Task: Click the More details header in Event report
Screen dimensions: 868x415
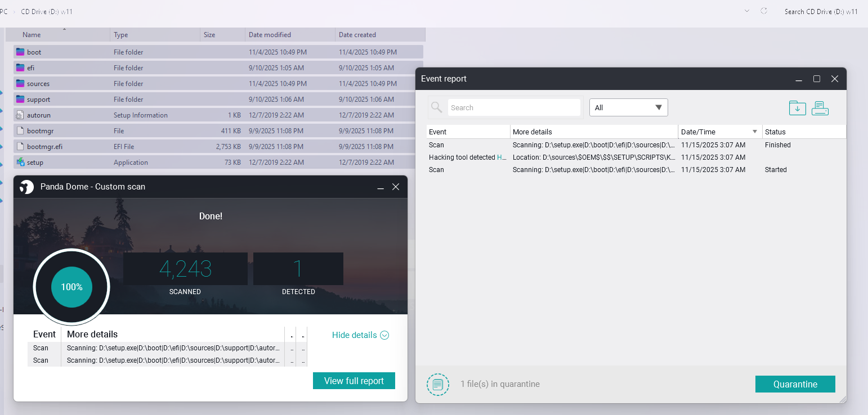Action: (594, 132)
